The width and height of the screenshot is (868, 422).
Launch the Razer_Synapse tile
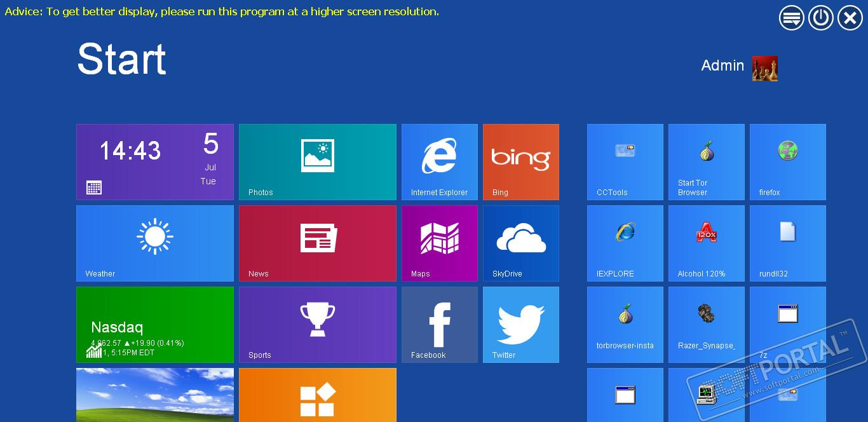click(x=707, y=325)
